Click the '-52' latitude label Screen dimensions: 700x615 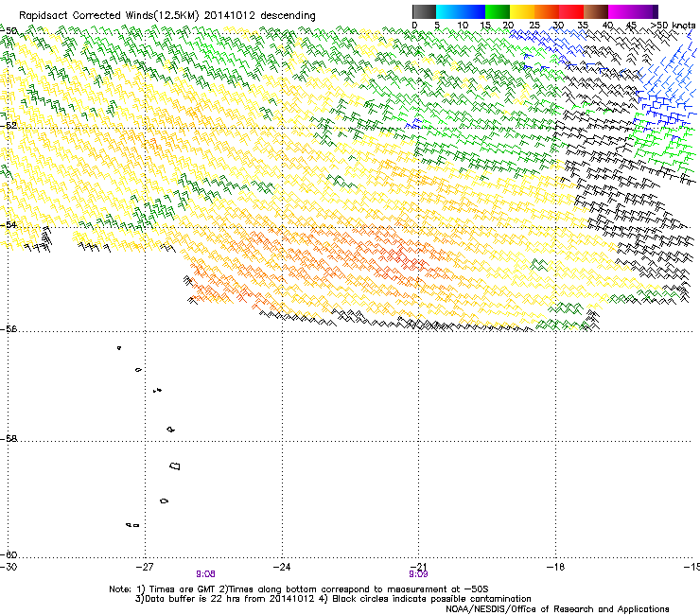tap(9, 126)
